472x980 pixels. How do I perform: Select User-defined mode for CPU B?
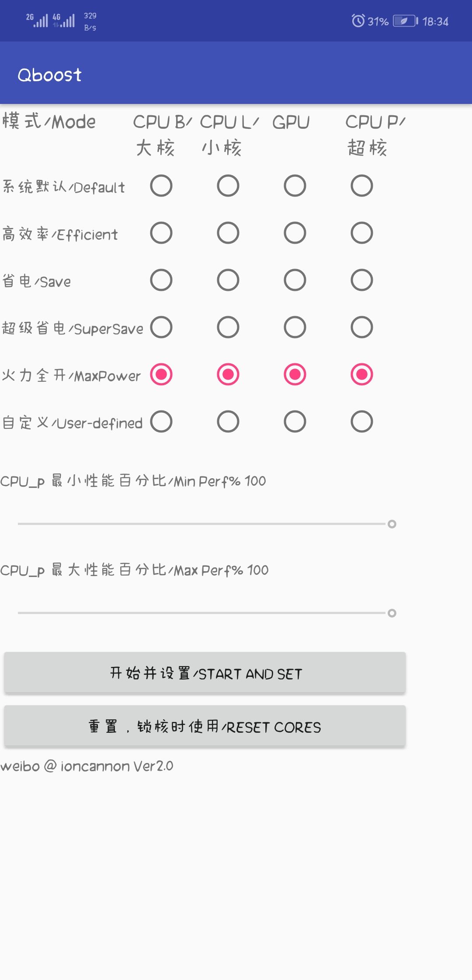click(x=161, y=421)
